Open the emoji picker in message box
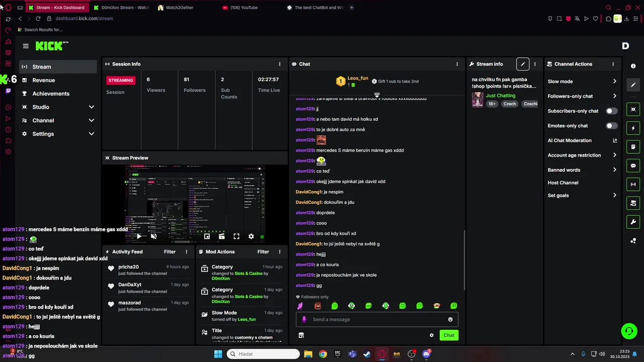 click(450, 319)
